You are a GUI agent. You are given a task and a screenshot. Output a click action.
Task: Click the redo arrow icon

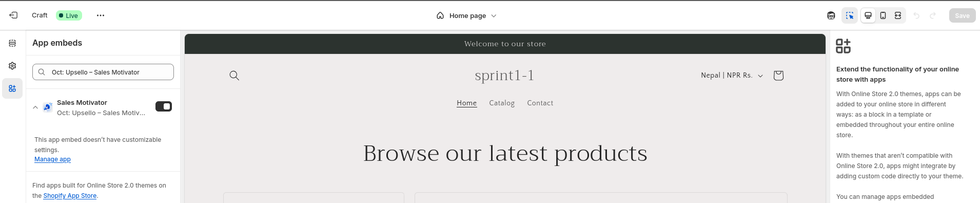point(933,15)
